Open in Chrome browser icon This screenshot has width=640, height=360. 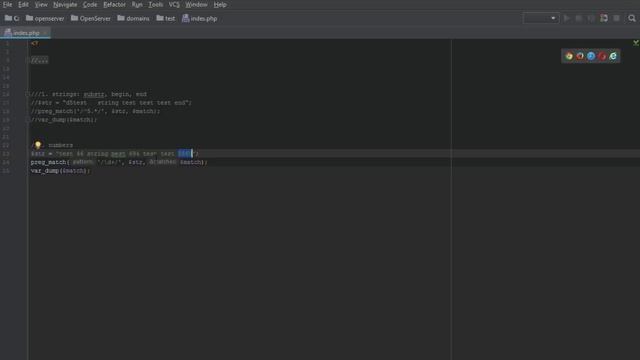coord(569,56)
